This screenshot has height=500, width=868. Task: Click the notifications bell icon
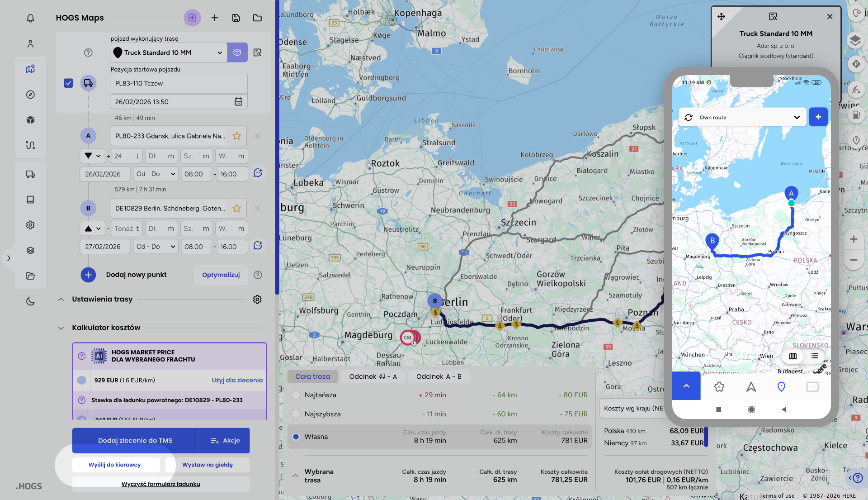[30, 18]
